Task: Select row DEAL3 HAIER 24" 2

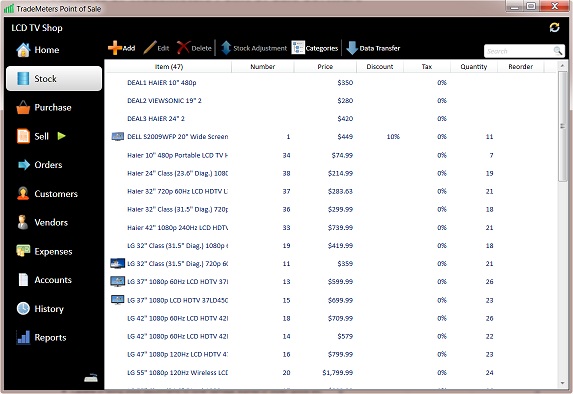Action: tap(331, 118)
